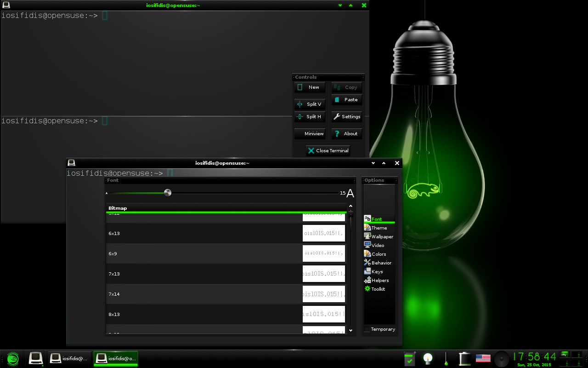Click the US flag keyboard layout indicator
The width and height of the screenshot is (588, 368).
[483, 358]
